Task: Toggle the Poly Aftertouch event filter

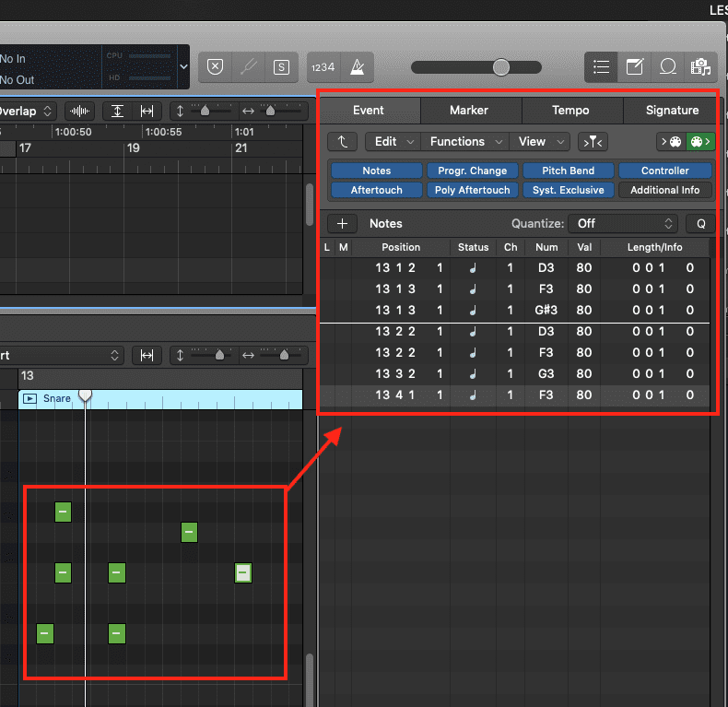Action: [473, 190]
